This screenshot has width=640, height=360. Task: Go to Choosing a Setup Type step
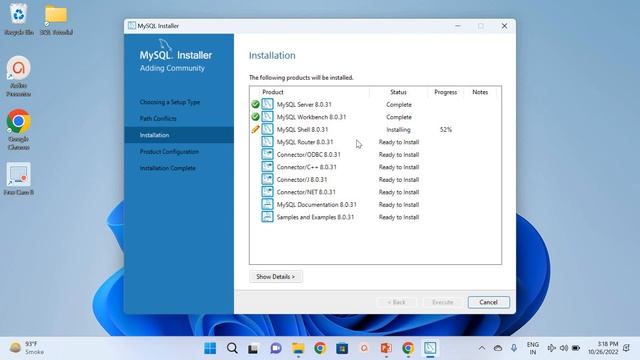(170, 102)
